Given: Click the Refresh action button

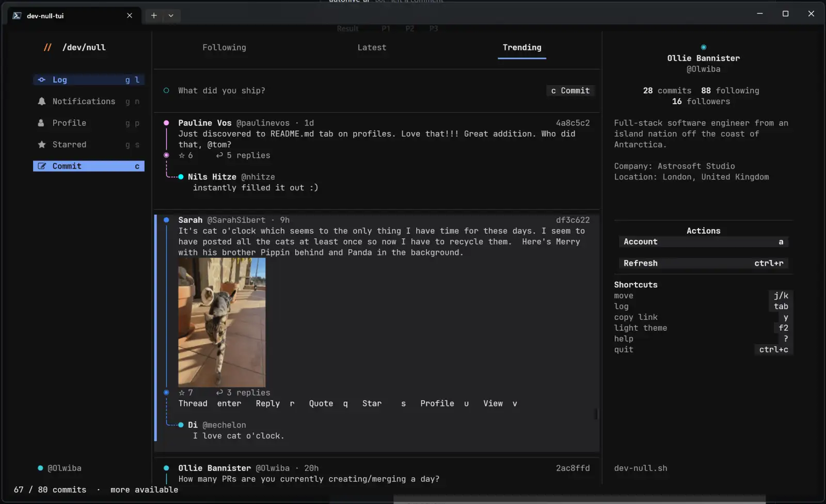Looking at the screenshot, I should 703,263.
